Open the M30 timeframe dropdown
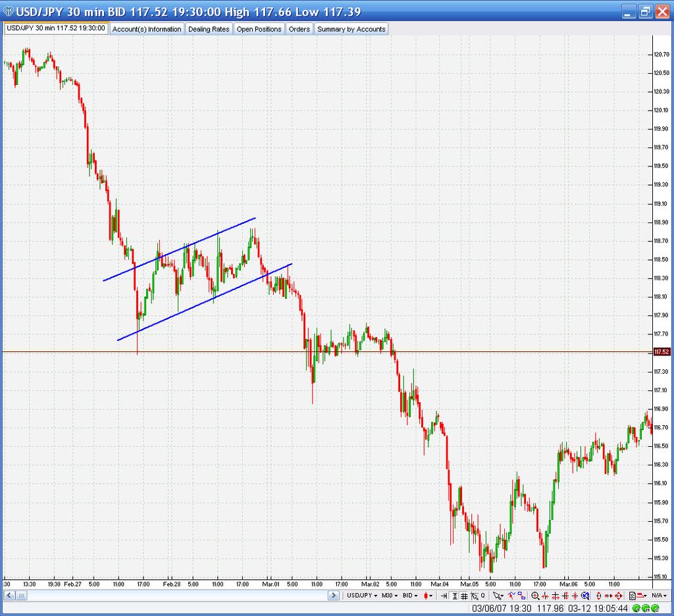 point(390,596)
